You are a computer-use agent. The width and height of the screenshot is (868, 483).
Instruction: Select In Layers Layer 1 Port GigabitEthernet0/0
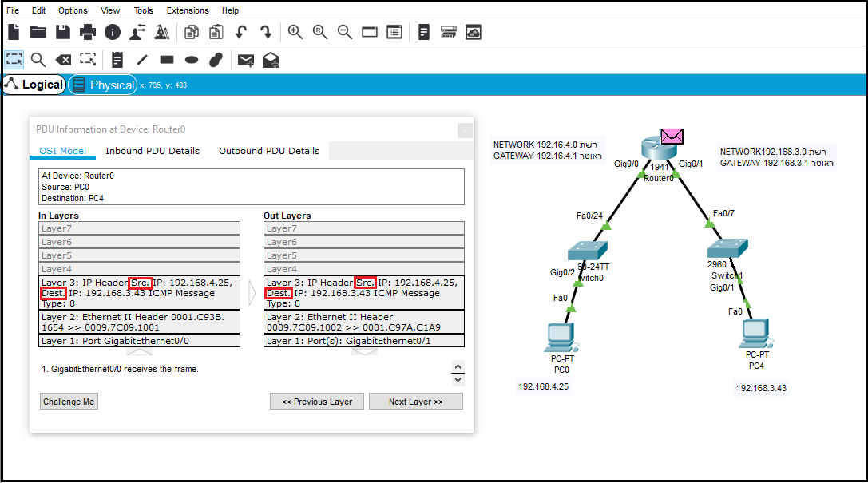tap(140, 341)
